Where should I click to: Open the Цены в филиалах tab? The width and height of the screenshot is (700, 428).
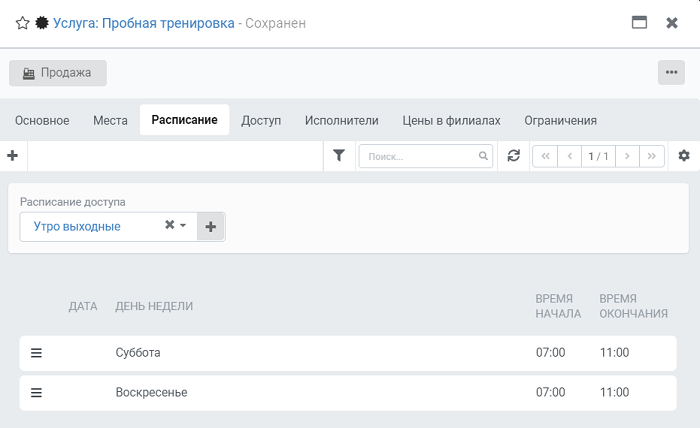(451, 121)
